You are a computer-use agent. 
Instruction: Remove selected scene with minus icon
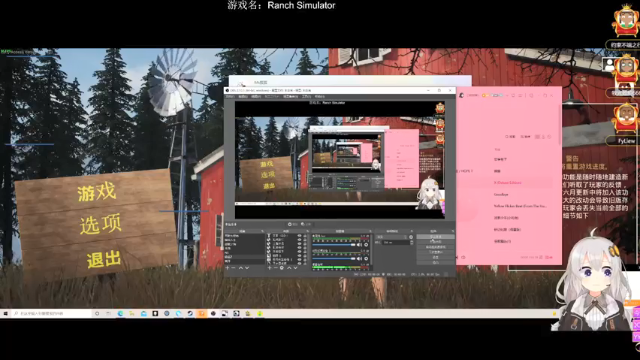coord(233,268)
